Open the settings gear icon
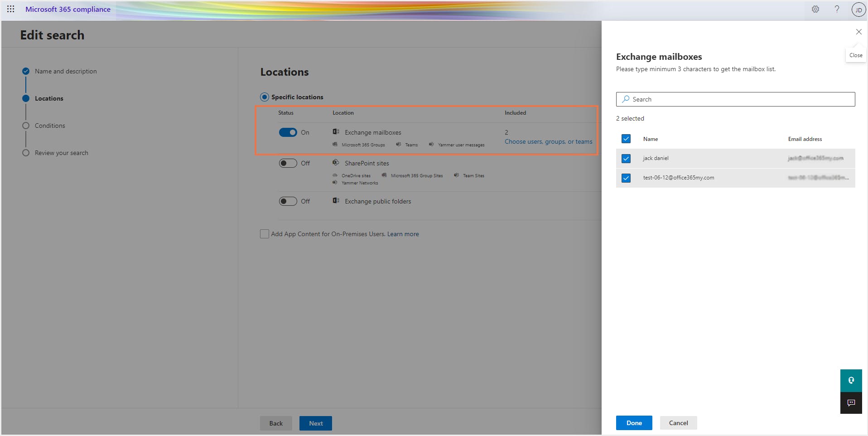Screen dimensions: 868x436 815,9
